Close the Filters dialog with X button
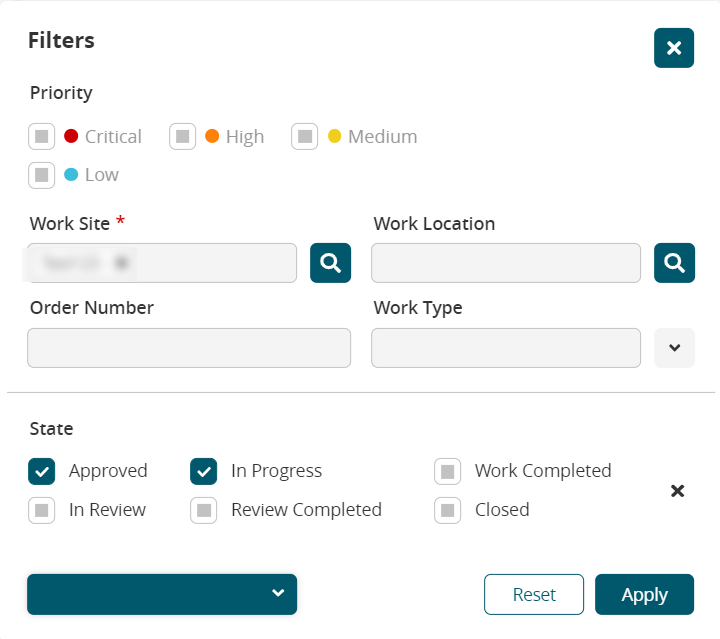This screenshot has height=639, width=720. pos(674,48)
